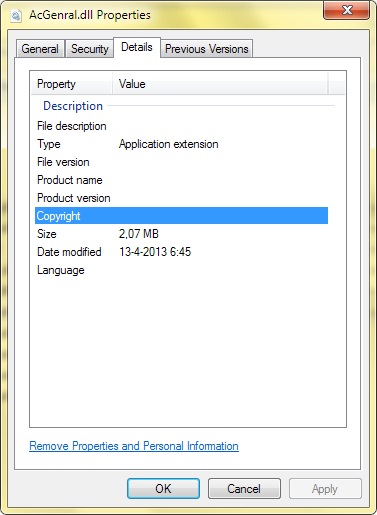Click the Property column header
Viewport: 377px width, 515px height.
(72, 84)
